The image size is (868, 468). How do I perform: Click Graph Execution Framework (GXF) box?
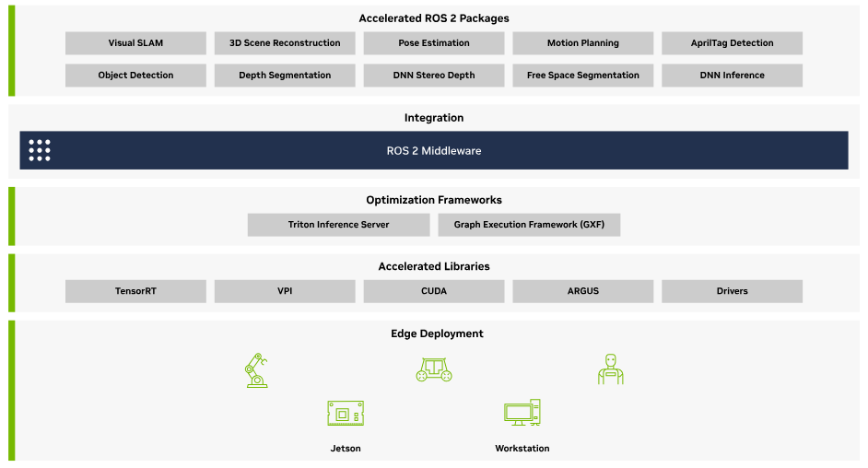click(529, 225)
